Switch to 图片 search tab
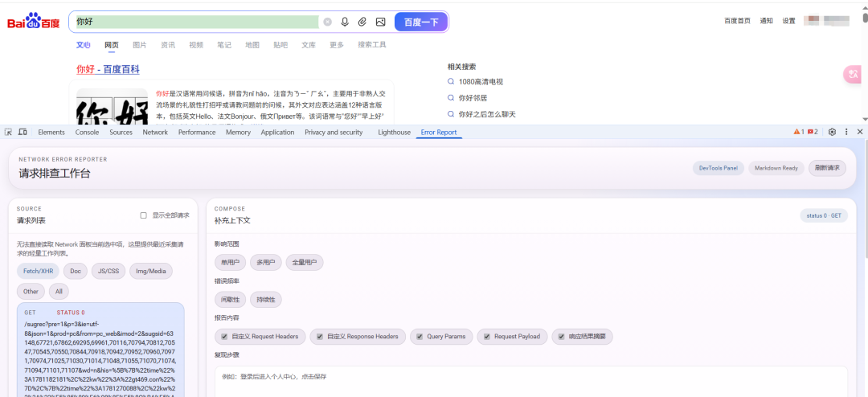 [140, 45]
